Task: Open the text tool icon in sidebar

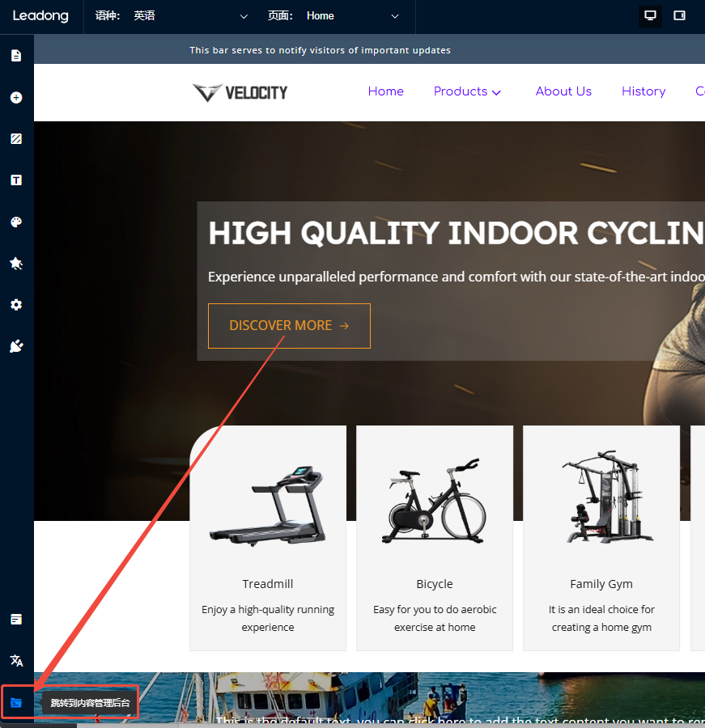Action: tap(16, 180)
